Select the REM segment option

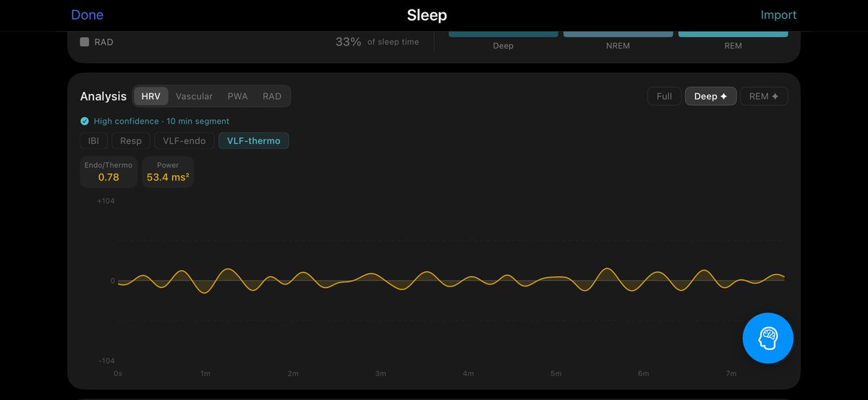[764, 96]
